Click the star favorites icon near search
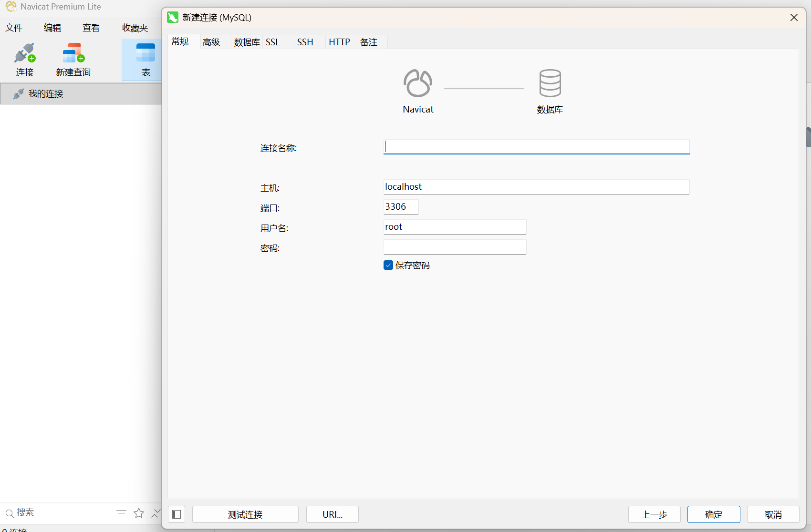The image size is (811, 532). tap(139, 513)
